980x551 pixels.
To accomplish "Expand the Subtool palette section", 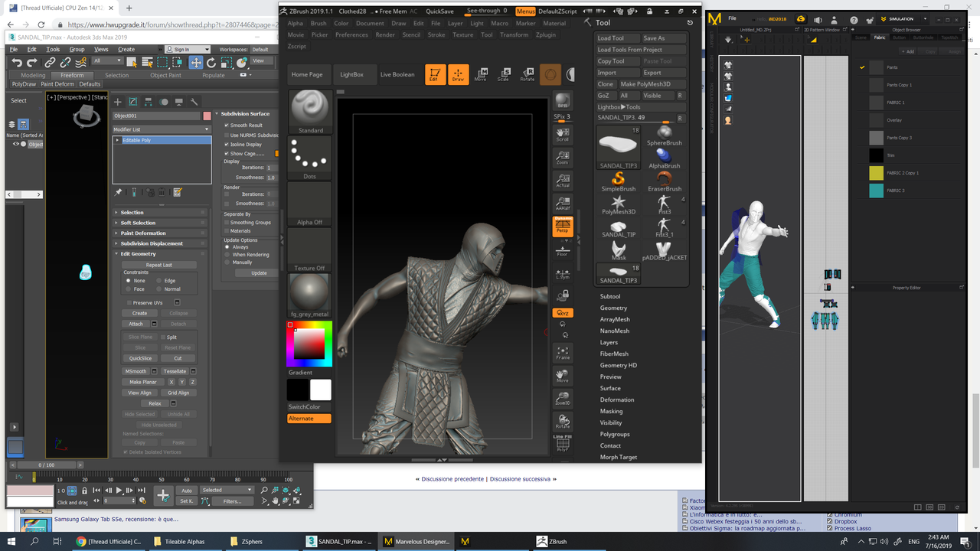I will (610, 296).
